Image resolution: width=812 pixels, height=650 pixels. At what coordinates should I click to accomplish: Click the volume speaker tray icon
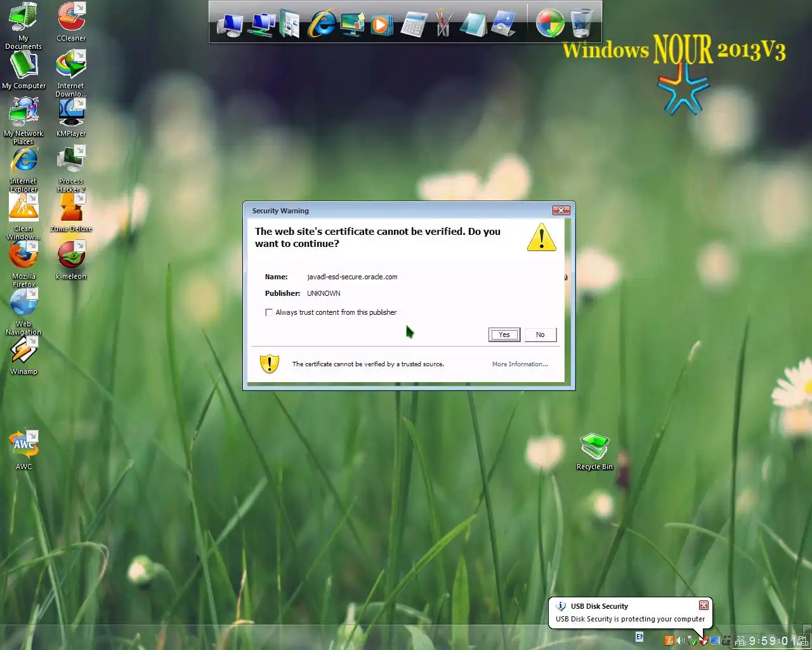681,640
